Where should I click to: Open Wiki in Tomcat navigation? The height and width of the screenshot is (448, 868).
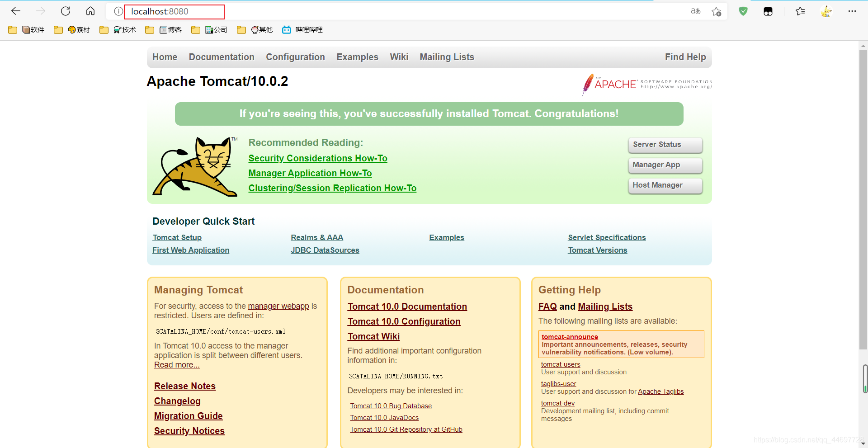399,57
